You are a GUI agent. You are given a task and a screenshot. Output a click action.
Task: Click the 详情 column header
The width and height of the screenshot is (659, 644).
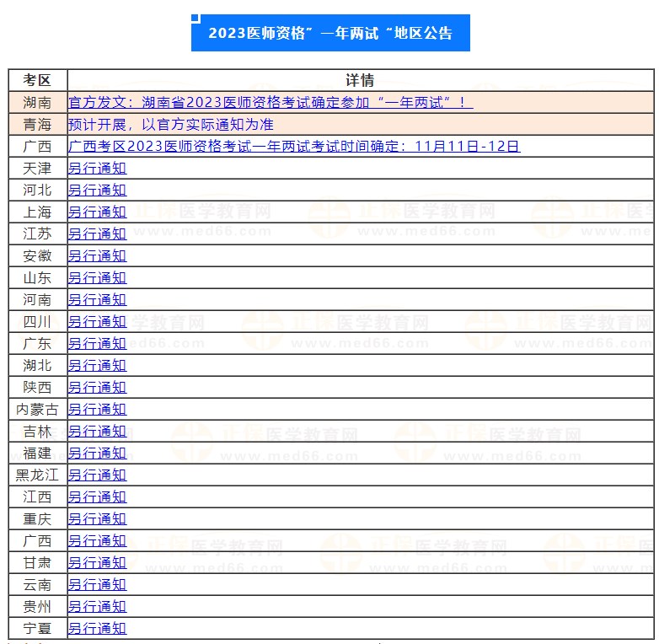[360, 81]
